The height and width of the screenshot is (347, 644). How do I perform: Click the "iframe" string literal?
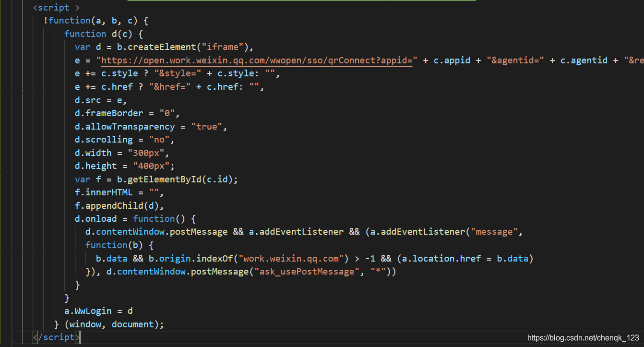[x=223, y=47]
